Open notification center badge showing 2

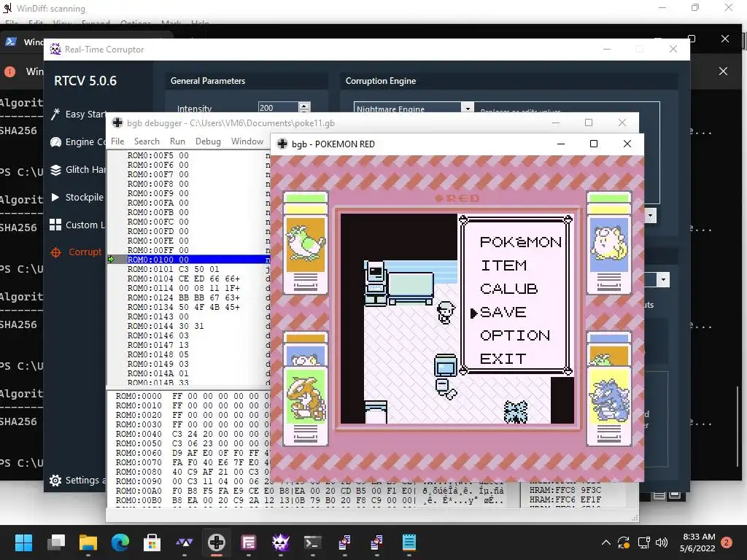click(x=726, y=542)
